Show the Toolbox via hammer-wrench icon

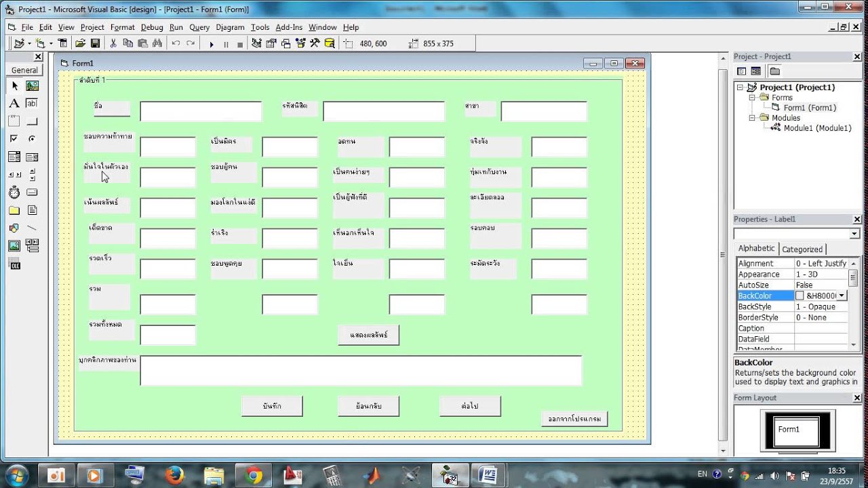(x=315, y=43)
